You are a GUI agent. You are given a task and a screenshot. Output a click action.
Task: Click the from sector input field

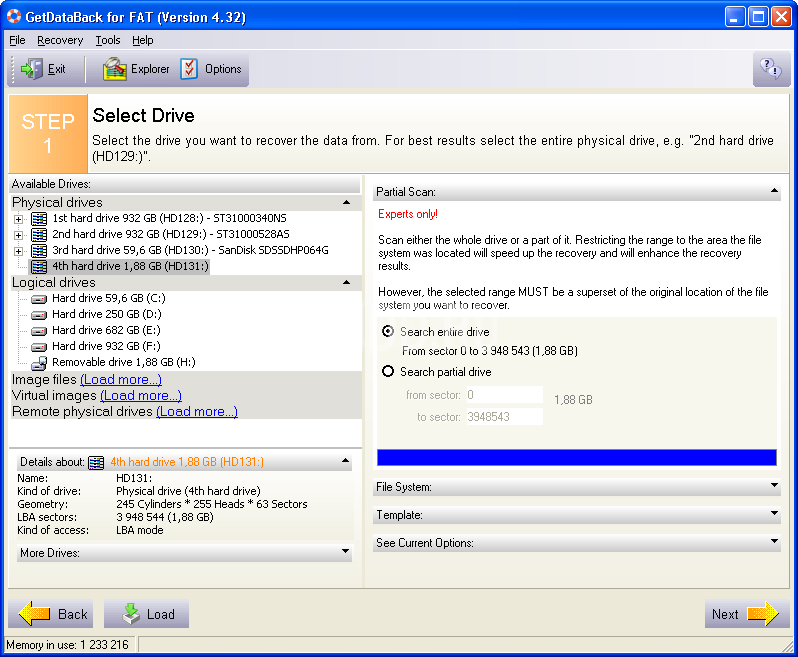point(504,395)
